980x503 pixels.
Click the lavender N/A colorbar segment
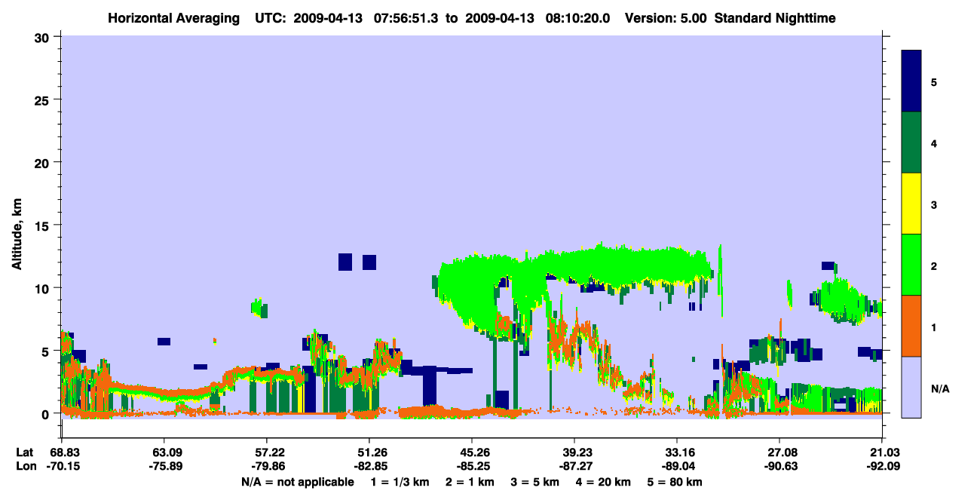click(911, 386)
